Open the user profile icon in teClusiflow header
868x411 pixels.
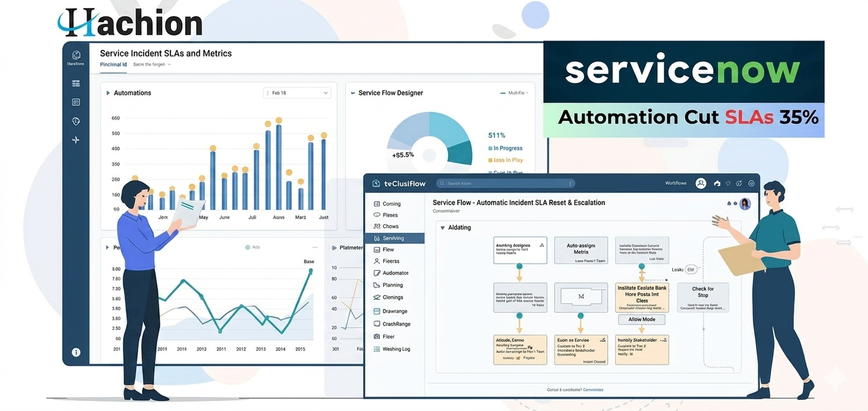[x=701, y=183]
